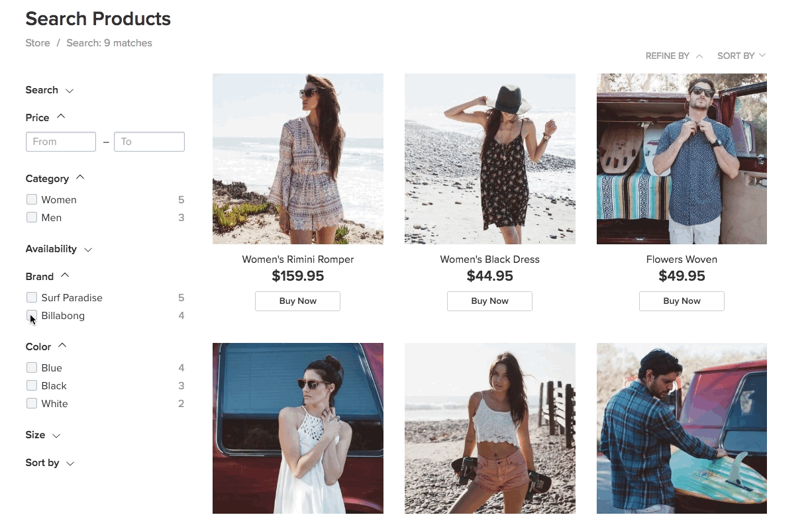Select the White color checkbox
The image size is (812, 523).
coord(31,403)
